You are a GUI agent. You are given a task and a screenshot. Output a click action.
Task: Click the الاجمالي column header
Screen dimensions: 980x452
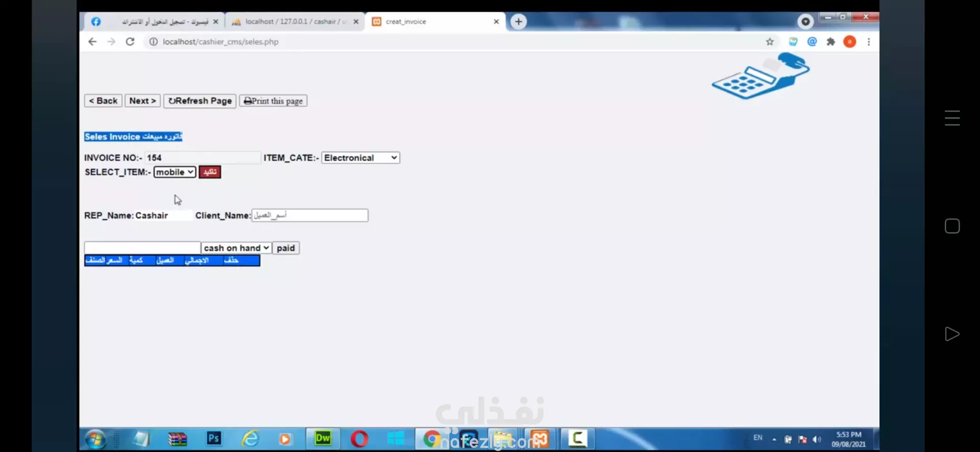197,260
